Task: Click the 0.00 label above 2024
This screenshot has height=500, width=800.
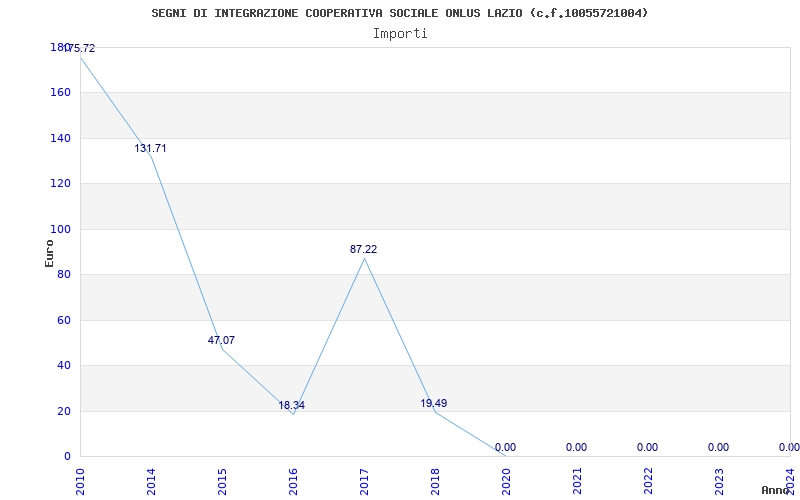Action: 789,447
